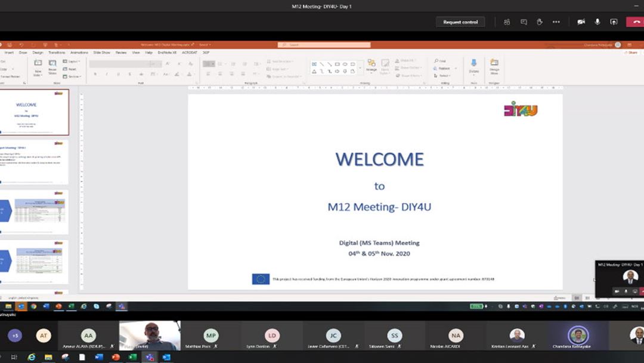644x363 pixels.
Task: Select the Javier JC participant tile
Action: click(x=333, y=336)
